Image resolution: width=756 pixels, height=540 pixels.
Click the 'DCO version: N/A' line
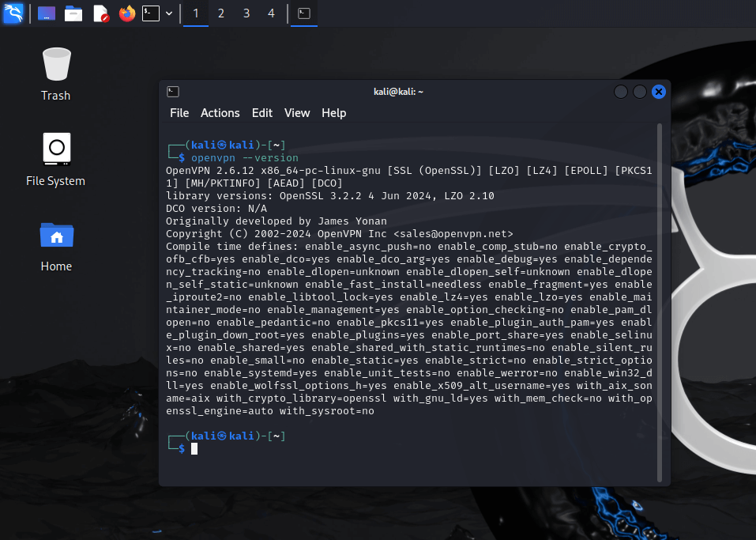click(216, 209)
